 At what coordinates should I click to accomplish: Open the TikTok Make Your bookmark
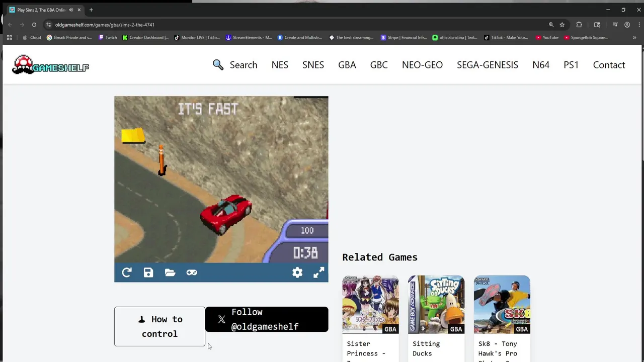tap(506, 38)
